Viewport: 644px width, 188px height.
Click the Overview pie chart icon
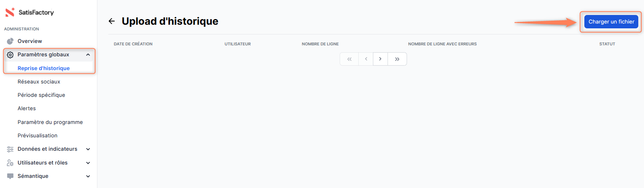[10, 41]
